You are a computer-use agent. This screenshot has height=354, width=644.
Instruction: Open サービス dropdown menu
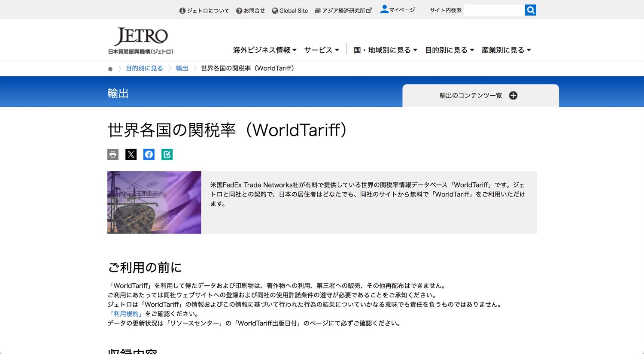tap(322, 50)
